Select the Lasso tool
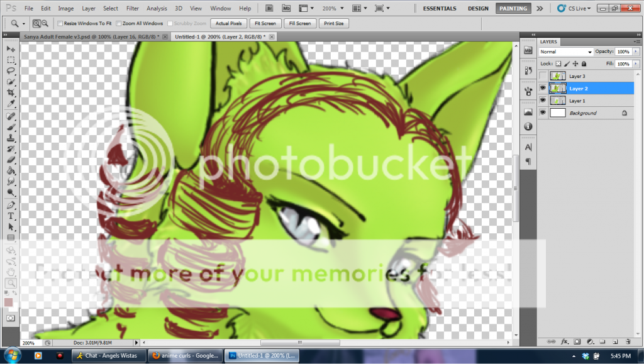The width and height of the screenshot is (644, 364). [11, 70]
